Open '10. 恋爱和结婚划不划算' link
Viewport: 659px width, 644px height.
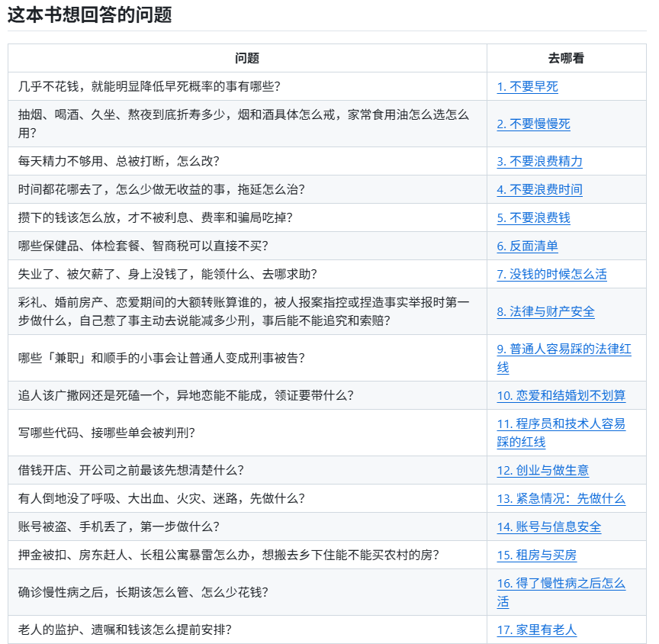pyautogui.click(x=561, y=395)
